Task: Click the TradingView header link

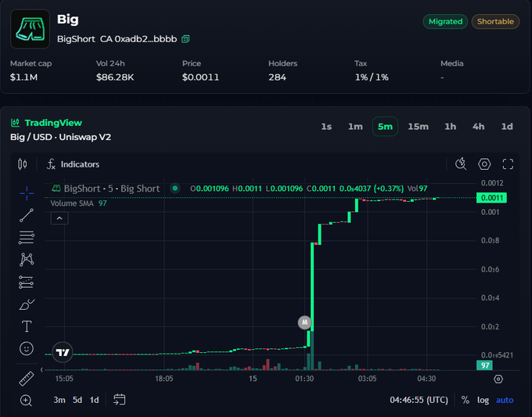Action: pos(53,123)
